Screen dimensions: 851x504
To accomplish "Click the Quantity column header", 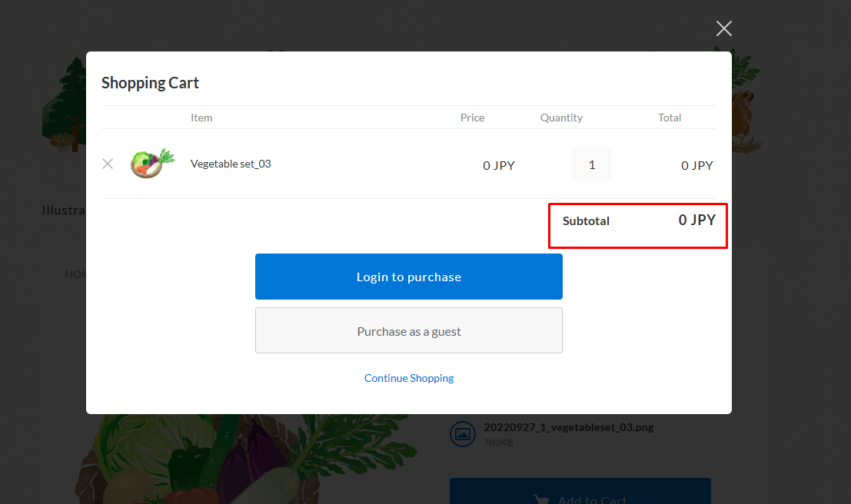I will 560,118.
